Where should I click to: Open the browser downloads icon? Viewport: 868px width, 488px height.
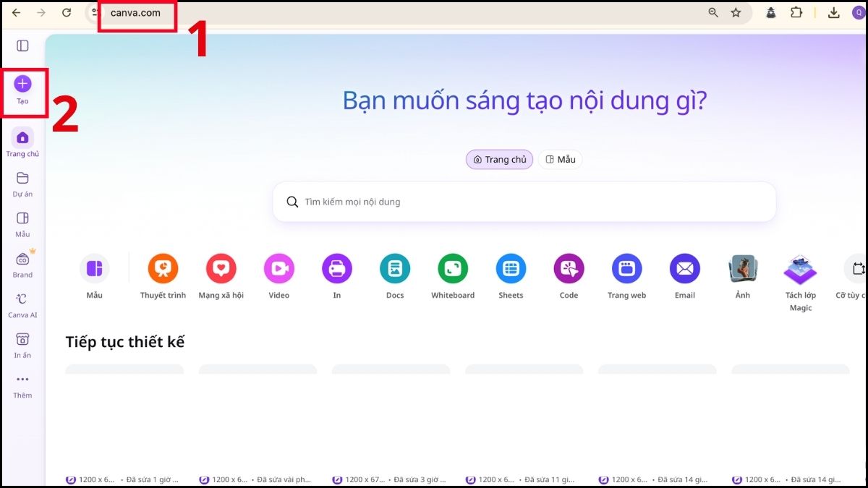coord(834,13)
